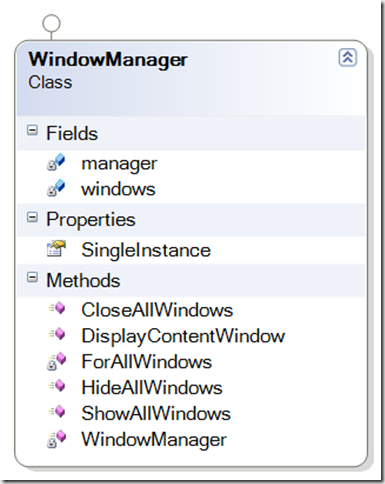Select the Fields section heading
The image size is (385, 484).
click(72, 133)
